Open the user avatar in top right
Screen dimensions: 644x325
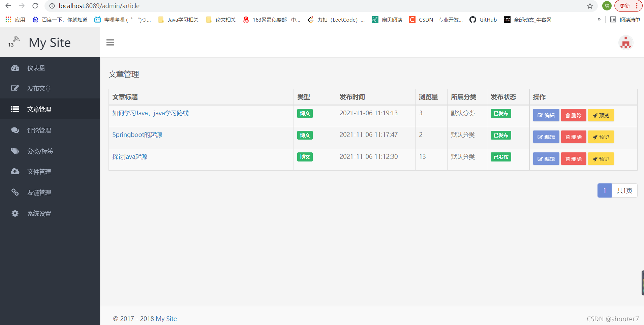[626, 43]
